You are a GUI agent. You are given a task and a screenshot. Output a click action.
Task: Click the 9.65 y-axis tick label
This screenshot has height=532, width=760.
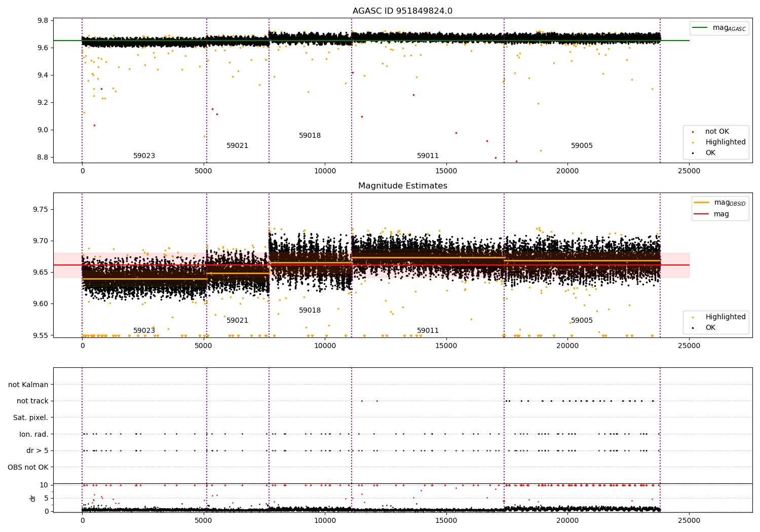(41, 273)
